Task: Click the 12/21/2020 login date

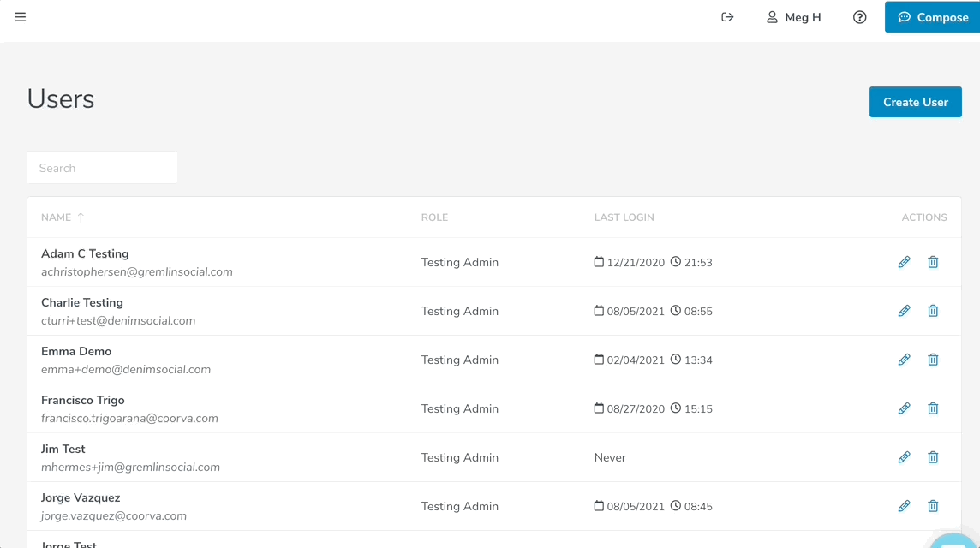Action: pyautogui.click(x=636, y=262)
